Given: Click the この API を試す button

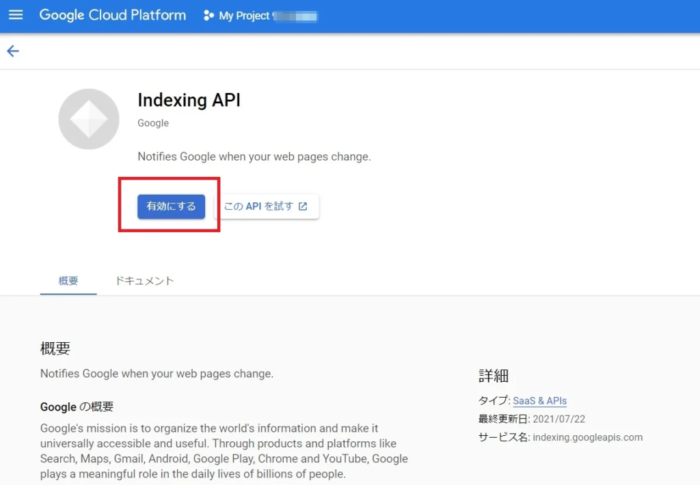Looking at the screenshot, I should point(267,206).
